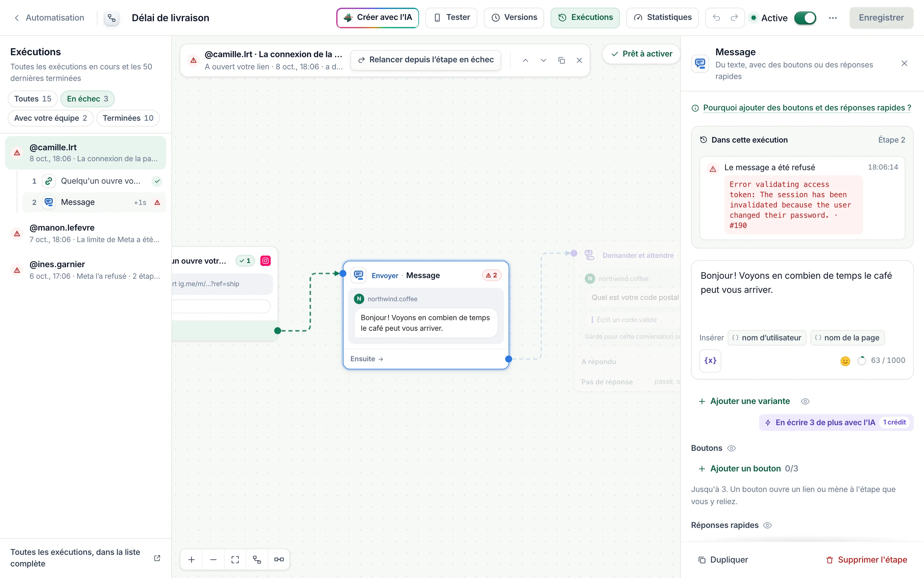
Task: Select the Avec votre équipe 2 filter
Action: click(51, 118)
